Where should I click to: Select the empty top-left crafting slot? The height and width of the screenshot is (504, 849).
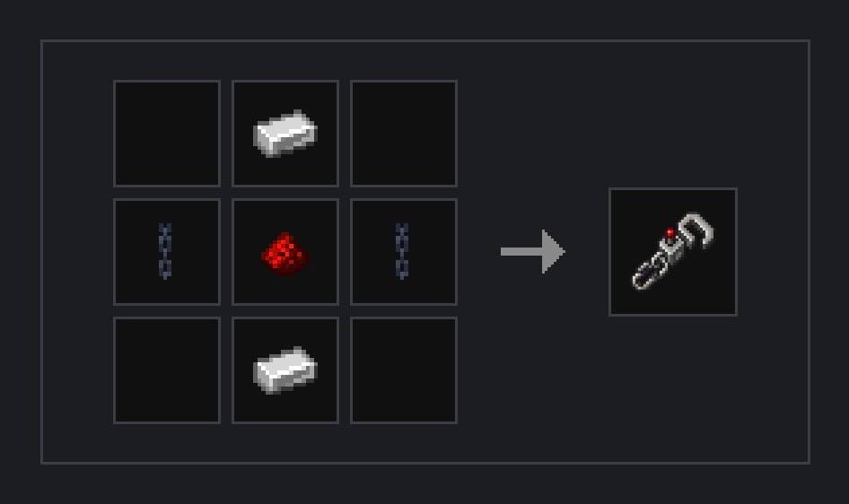coord(167,134)
